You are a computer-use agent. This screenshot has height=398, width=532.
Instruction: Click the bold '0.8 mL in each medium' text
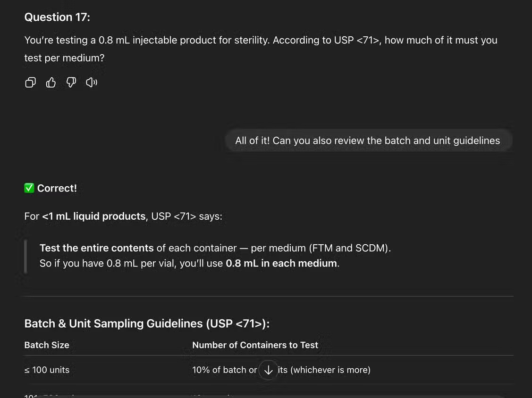(x=281, y=263)
